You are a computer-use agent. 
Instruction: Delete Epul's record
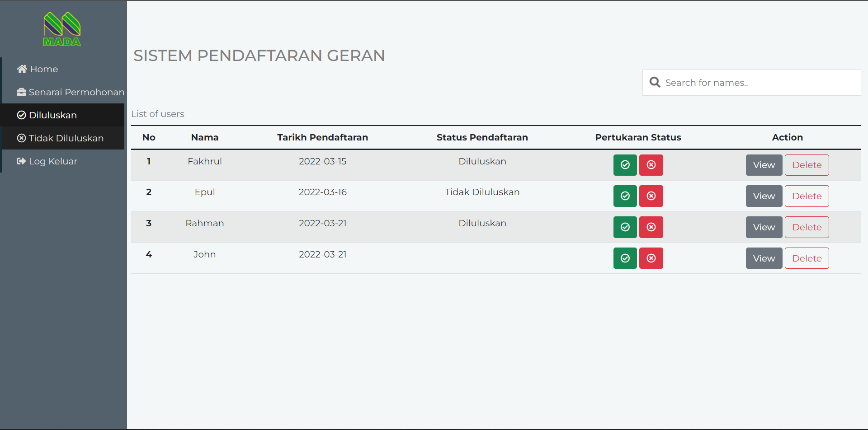click(807, 196)
